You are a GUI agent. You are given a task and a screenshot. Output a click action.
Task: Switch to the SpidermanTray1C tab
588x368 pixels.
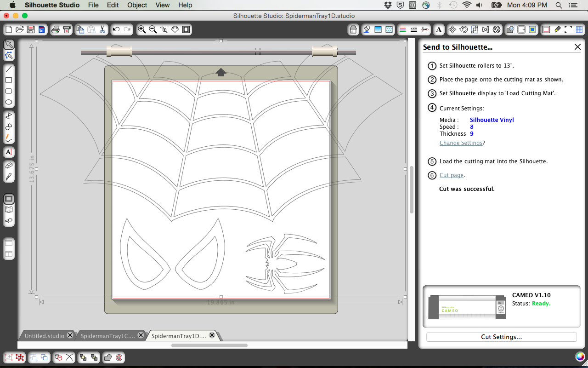pos(108,336)
